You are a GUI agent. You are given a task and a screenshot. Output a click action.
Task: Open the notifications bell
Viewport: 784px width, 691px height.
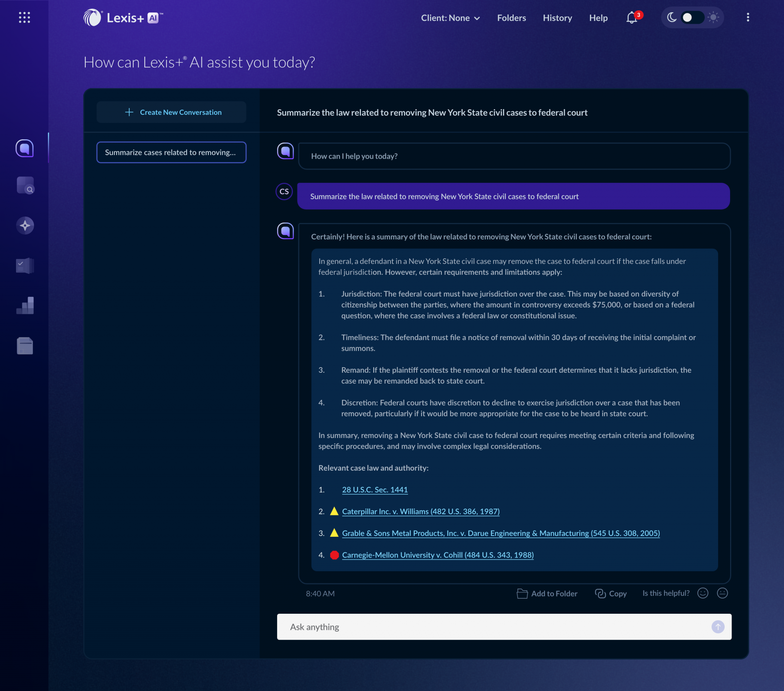630,18
